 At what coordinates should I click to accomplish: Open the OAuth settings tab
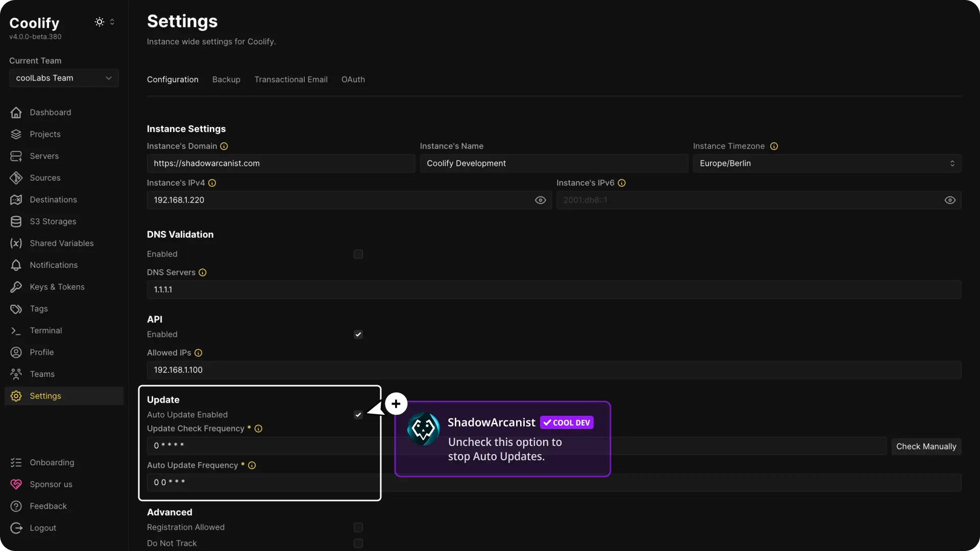tap(353, 80)
